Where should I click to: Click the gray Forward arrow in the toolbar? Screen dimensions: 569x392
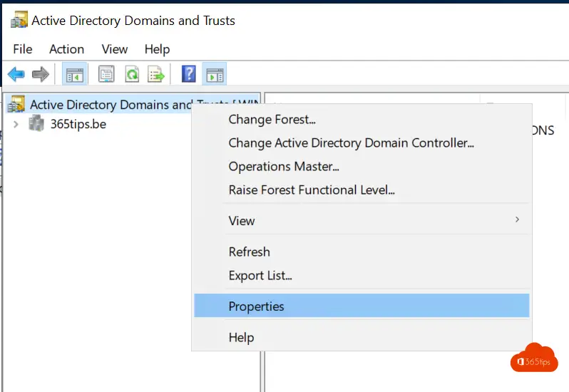(40, 74)
